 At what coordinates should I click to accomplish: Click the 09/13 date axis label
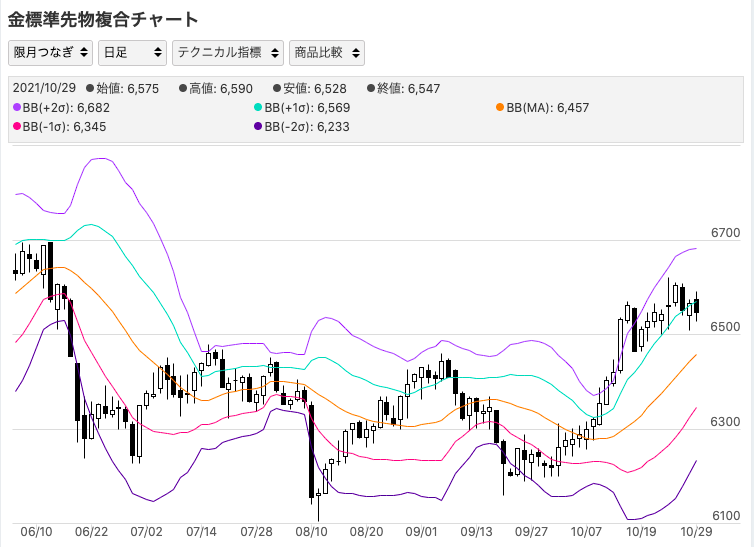click(476, 532)
